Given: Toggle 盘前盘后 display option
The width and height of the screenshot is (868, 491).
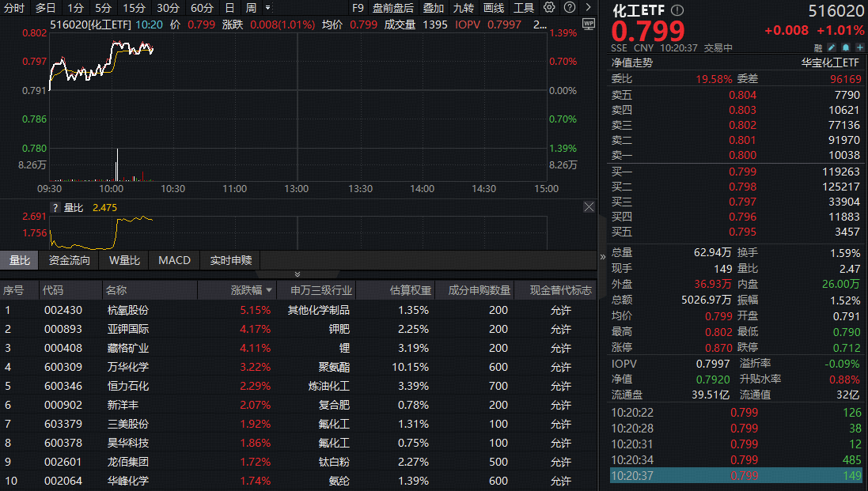Looking at the screenshot, I should 393,8.
